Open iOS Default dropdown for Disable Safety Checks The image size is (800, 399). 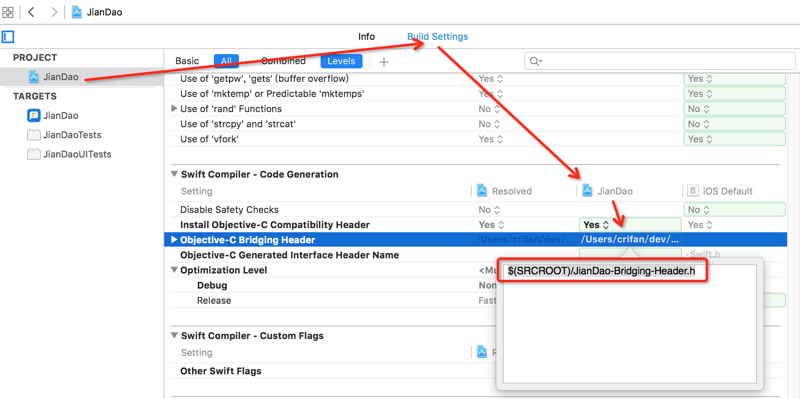pyautogui.click(x=734, y=210)
